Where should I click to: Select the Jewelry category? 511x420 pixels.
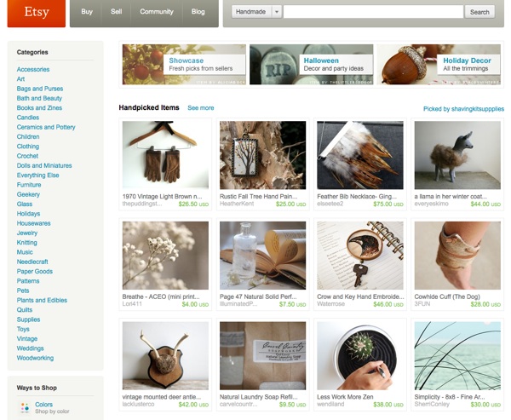(27, 233)
